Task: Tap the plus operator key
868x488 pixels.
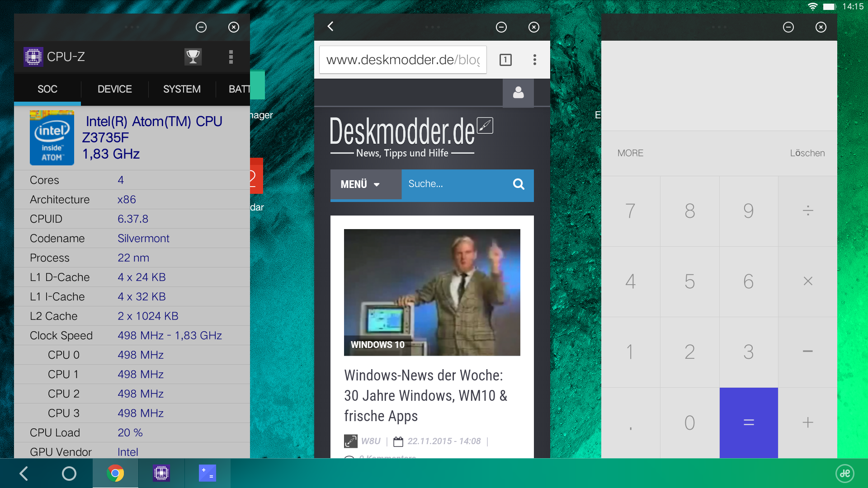Action: (808, 423)
